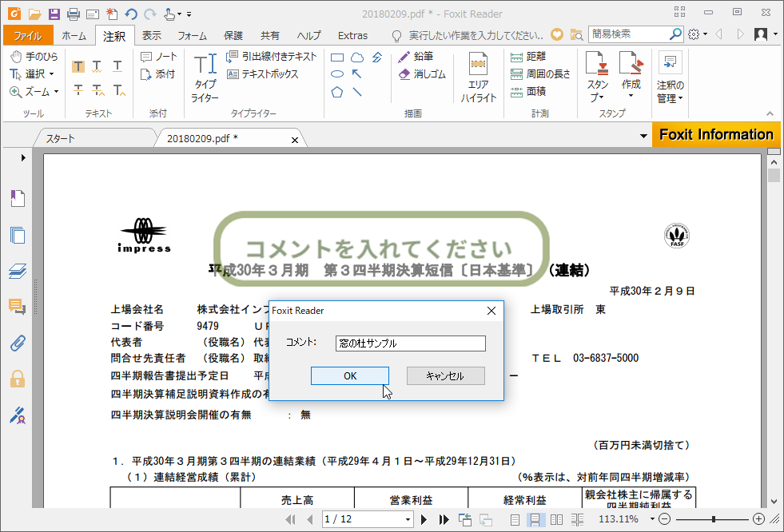Activate the Area Highlight (エリアハイライト) tool
Image resolution: width=784 pixels, height=532 pixels.
(x=479, y=77)
